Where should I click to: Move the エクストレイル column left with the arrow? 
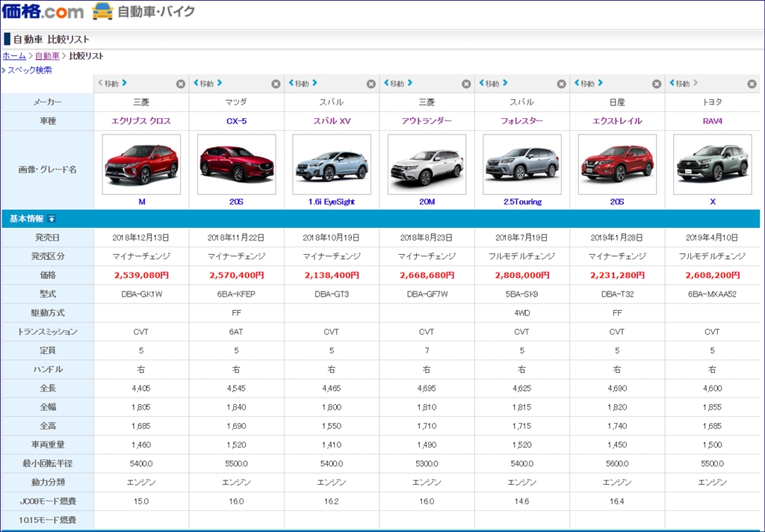click(x=577, y=83)
